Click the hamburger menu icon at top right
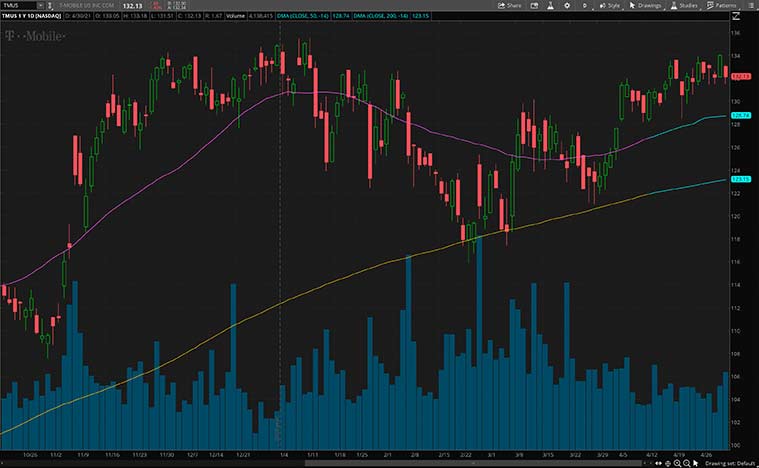 click(x=751, y=5)
